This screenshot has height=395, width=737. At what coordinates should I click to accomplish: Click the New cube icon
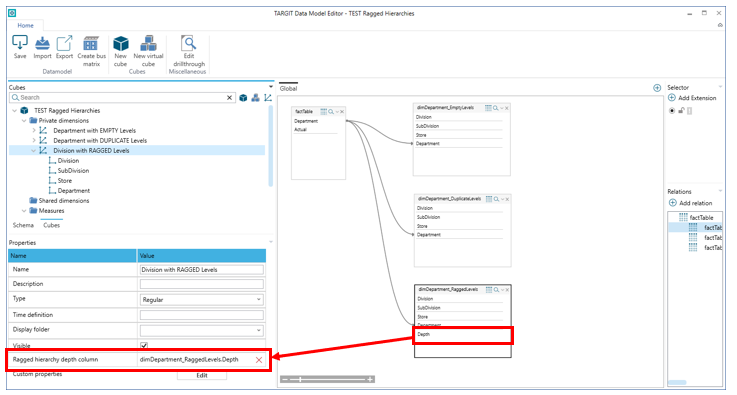(121, 43)
